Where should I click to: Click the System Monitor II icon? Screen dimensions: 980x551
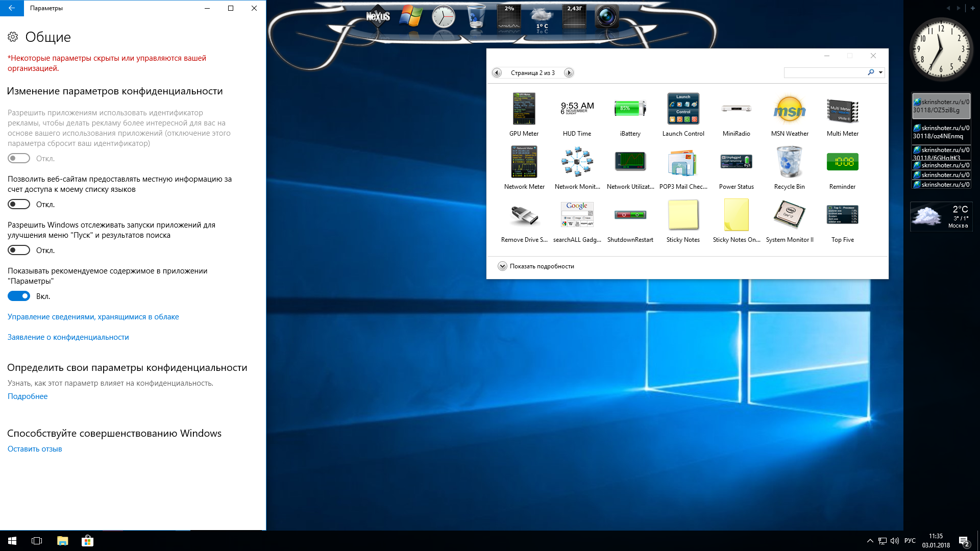pos(789,215)
